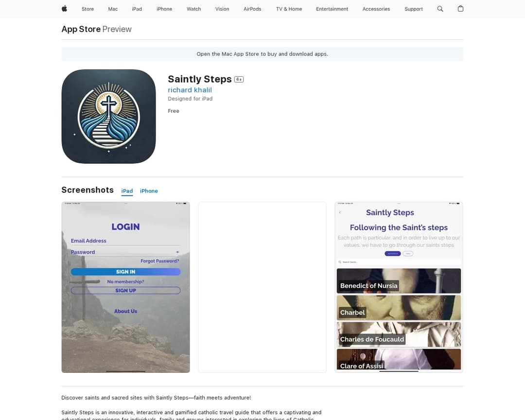View the Login screen screenshot
Viewport: 525px width, 420px height.
[x=125, y=287]
